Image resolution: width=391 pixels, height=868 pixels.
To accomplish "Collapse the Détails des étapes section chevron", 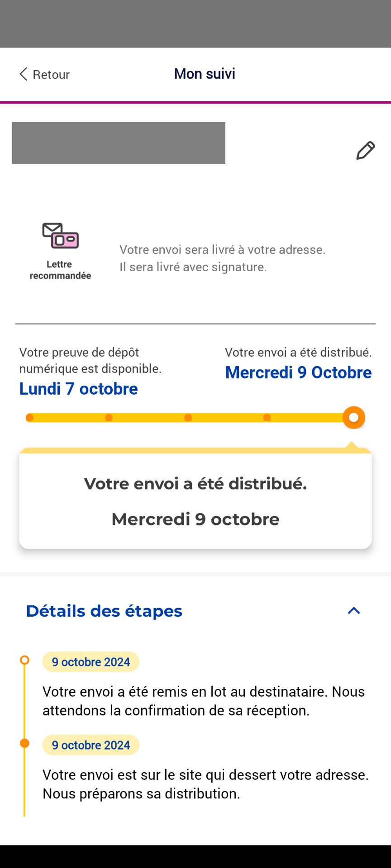I will 353,611.
